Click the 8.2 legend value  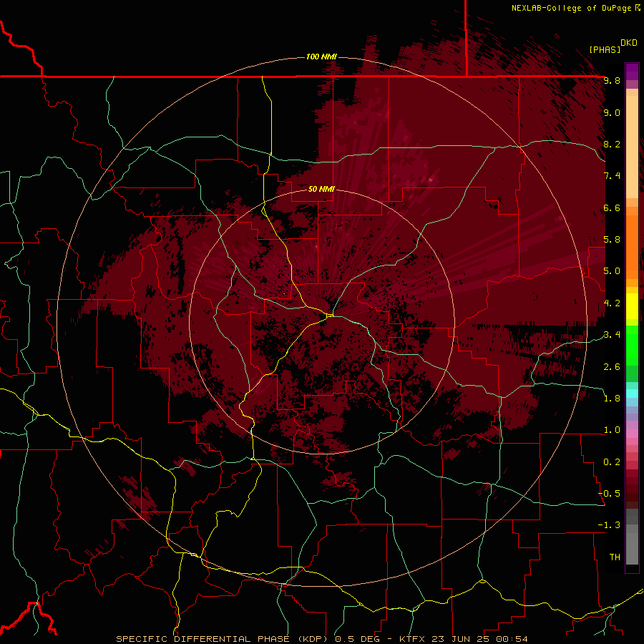[612, 144]
